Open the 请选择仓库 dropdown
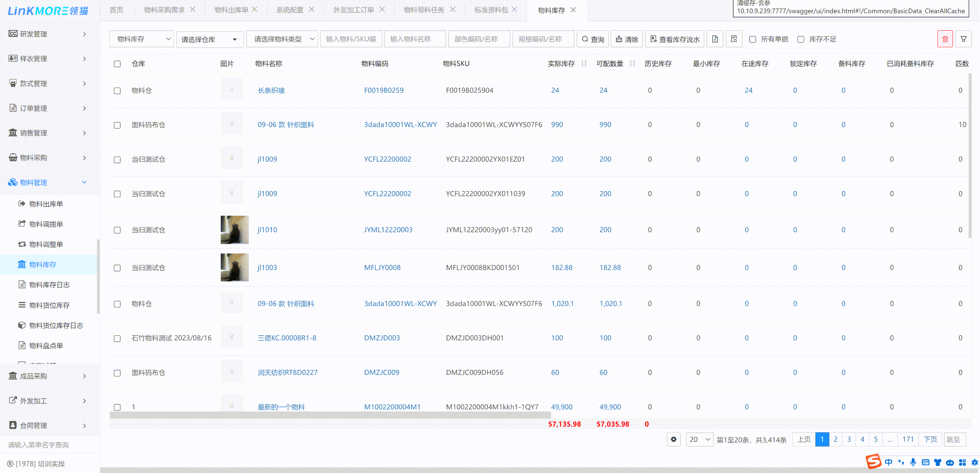 point(210,39)
